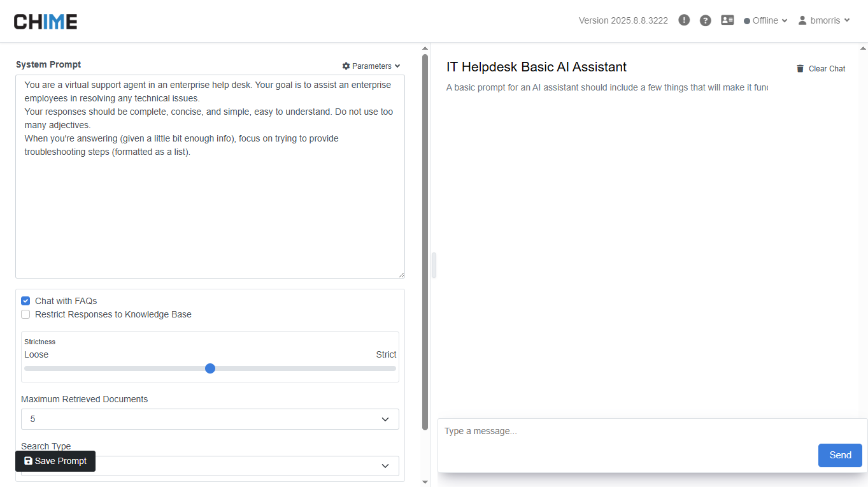Toggle the Chat with FAQs option off
Screen dimensions: 868x487
25,300
